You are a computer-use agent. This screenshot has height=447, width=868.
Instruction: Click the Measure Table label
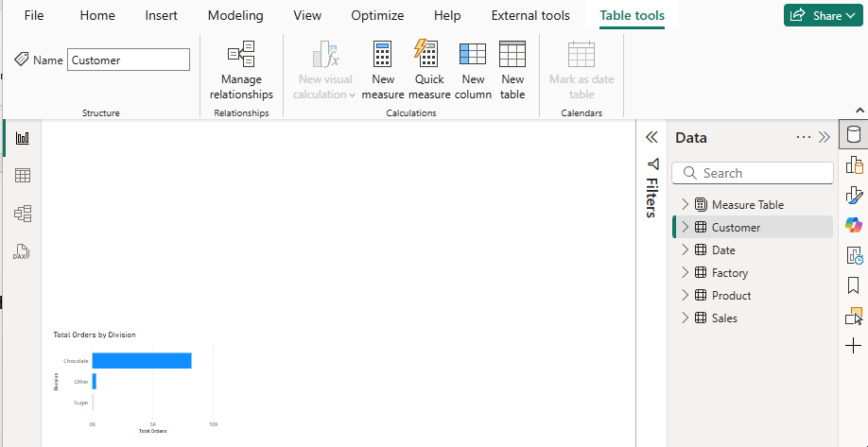tap(747, 205)
